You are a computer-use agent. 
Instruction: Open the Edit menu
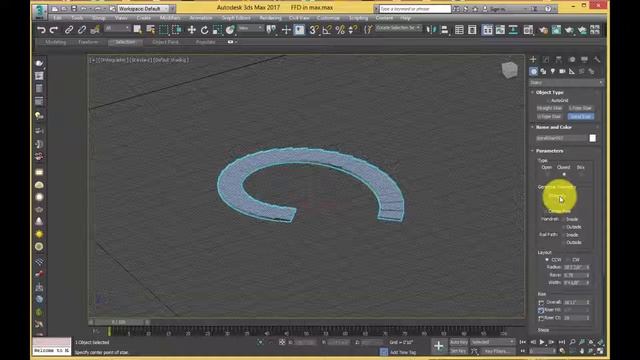[x=58, y=18]
